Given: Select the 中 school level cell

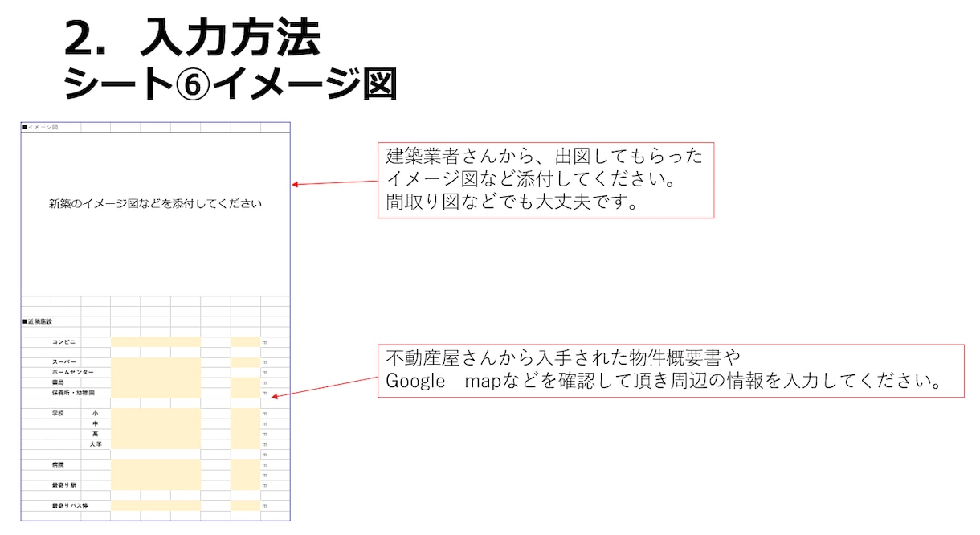Looking at the screenshot, I should pos(96,423).
